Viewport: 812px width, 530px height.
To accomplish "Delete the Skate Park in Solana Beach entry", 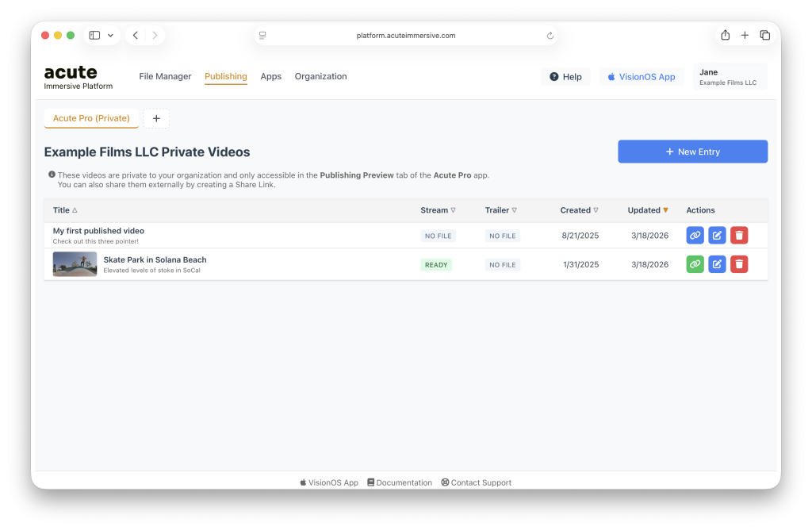I will coord(739,264).
